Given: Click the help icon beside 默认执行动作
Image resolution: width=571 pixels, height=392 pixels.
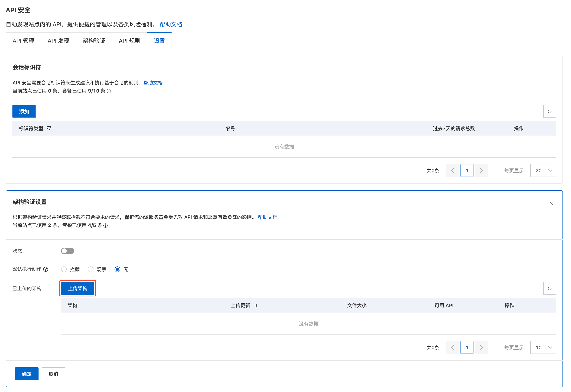Looking at the screenshot, I should click(x=46, y=269).
